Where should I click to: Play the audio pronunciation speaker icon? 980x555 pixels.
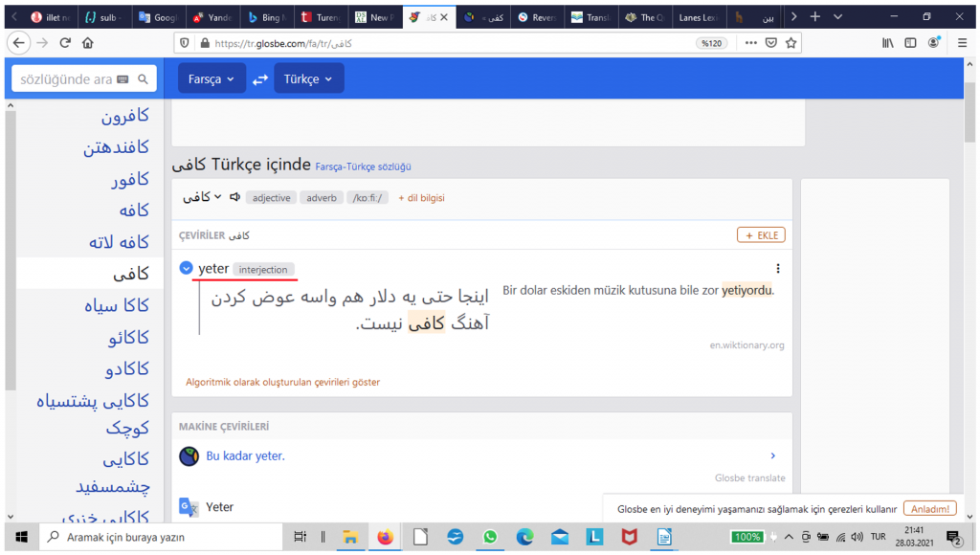coord(234,198)
